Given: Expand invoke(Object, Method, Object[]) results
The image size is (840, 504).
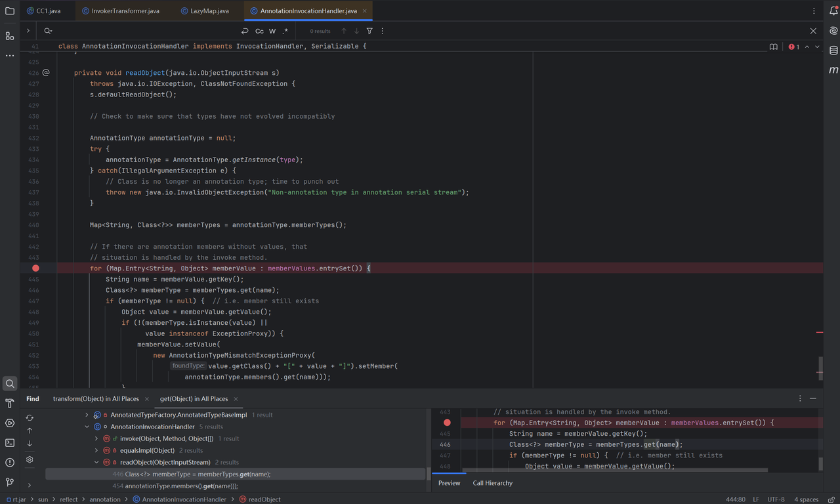Looking at the screenshot, I should (x=96, y=438).
